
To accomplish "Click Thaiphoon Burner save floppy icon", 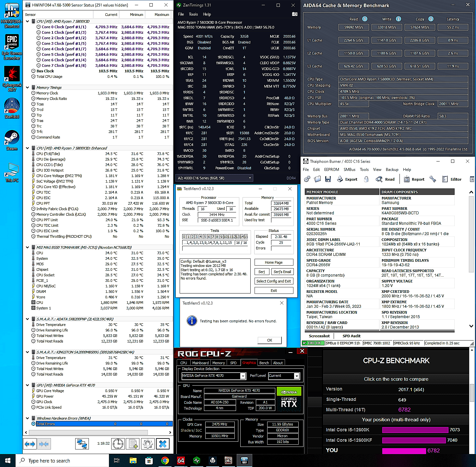I will (x=328, y=179).
